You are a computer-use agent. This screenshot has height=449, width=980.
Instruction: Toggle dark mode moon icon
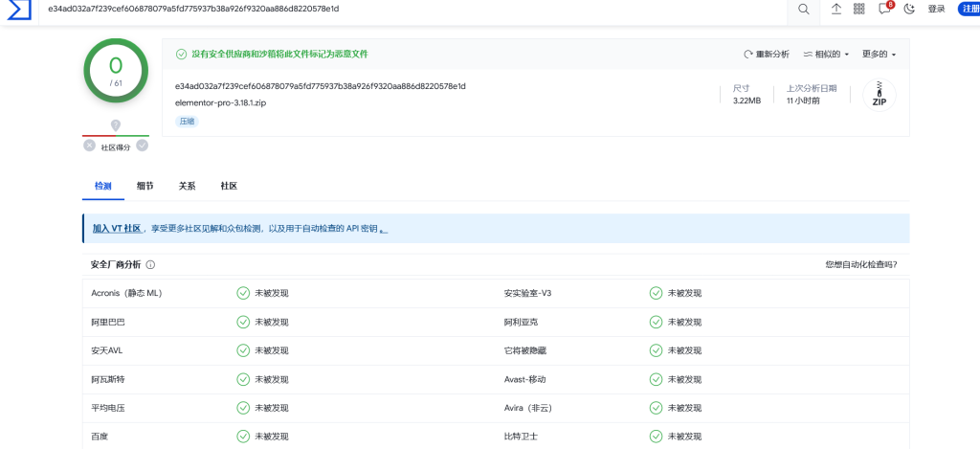(x=909, y=9)
